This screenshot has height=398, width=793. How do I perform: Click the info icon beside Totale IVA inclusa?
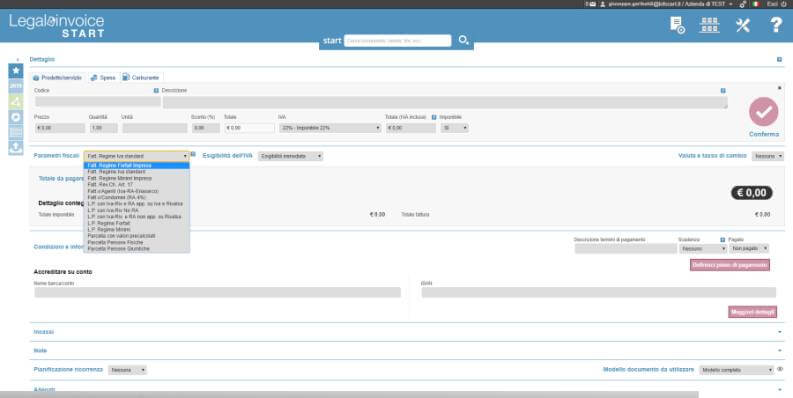[434, 117]
